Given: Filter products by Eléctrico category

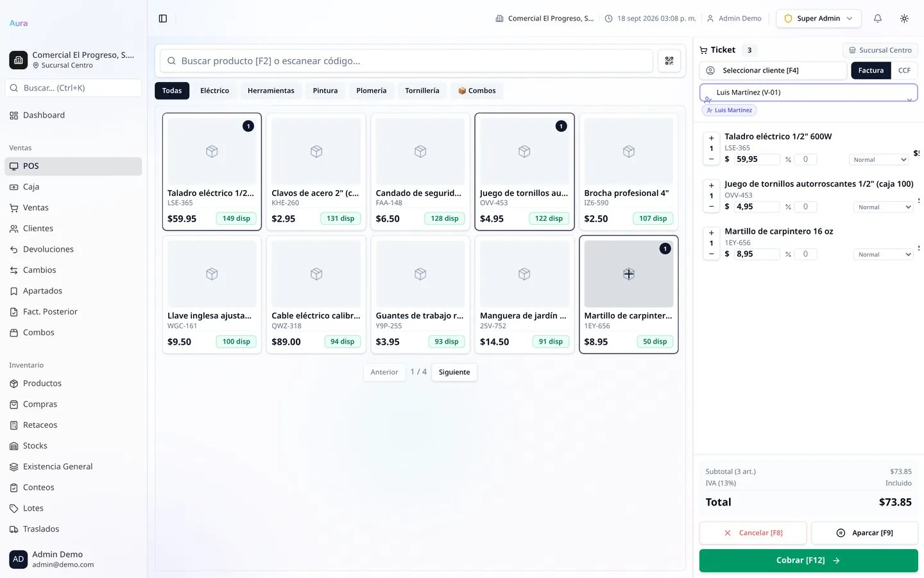Looking at the screenshot, I should (x=214, y=91).
